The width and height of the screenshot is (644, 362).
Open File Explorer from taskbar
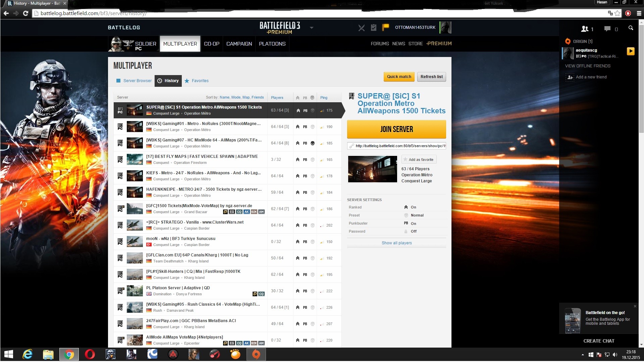(48, 354)
